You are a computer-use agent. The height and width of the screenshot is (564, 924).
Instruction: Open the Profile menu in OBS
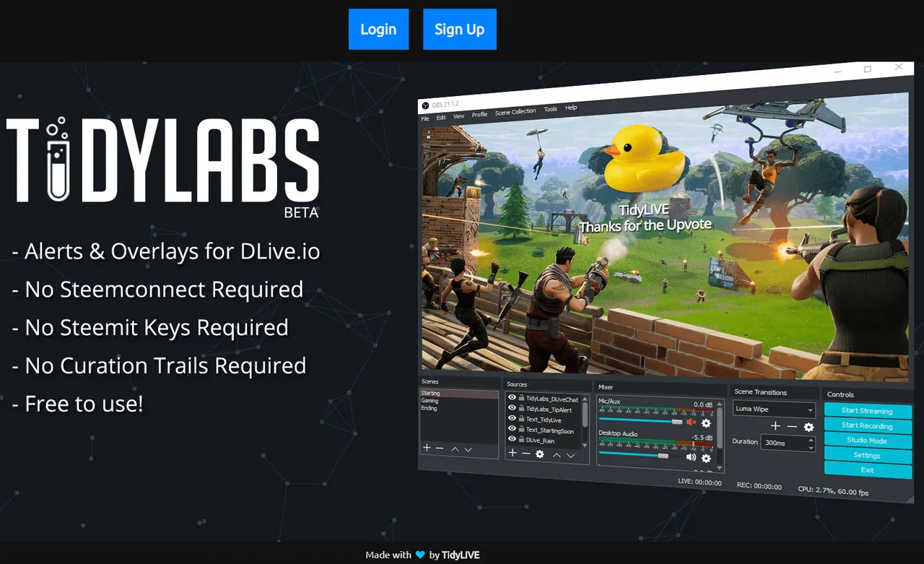click(480, 115)
